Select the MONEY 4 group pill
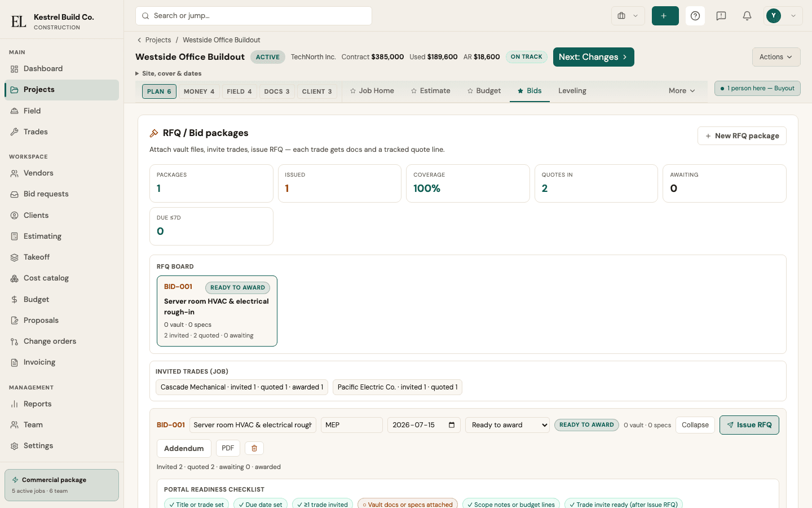The width and height of the screenshot is (812, 508). (199, 91)
